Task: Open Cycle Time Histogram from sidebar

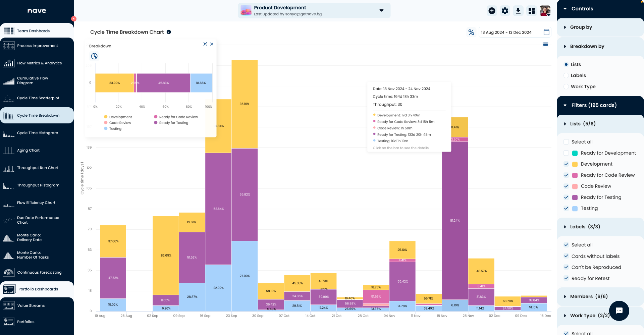Action: 38,133
